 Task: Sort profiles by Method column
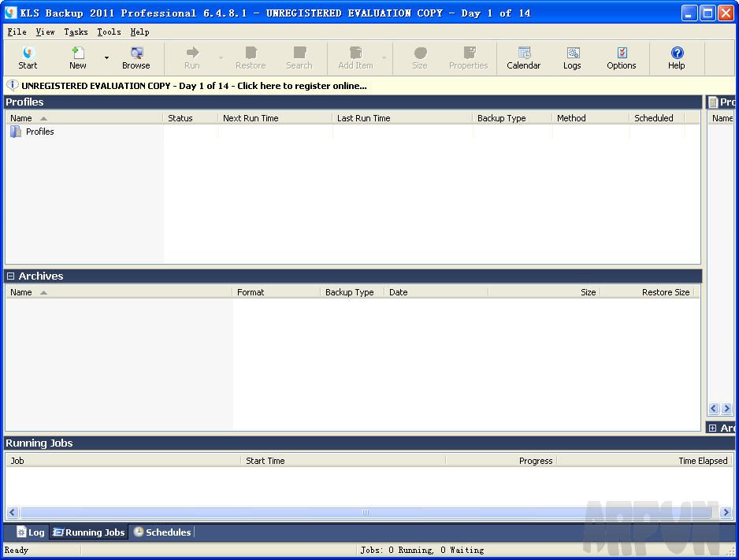[x=591, y=118]
